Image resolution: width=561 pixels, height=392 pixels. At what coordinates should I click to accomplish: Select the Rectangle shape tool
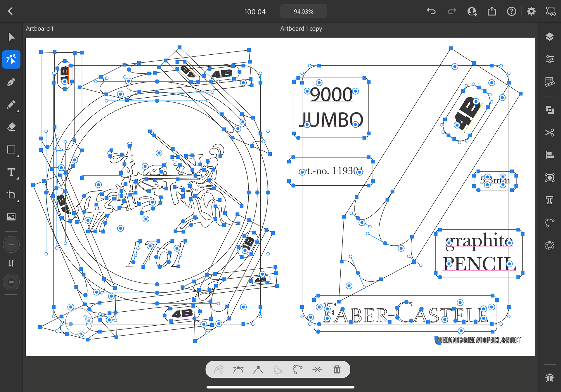11,149
